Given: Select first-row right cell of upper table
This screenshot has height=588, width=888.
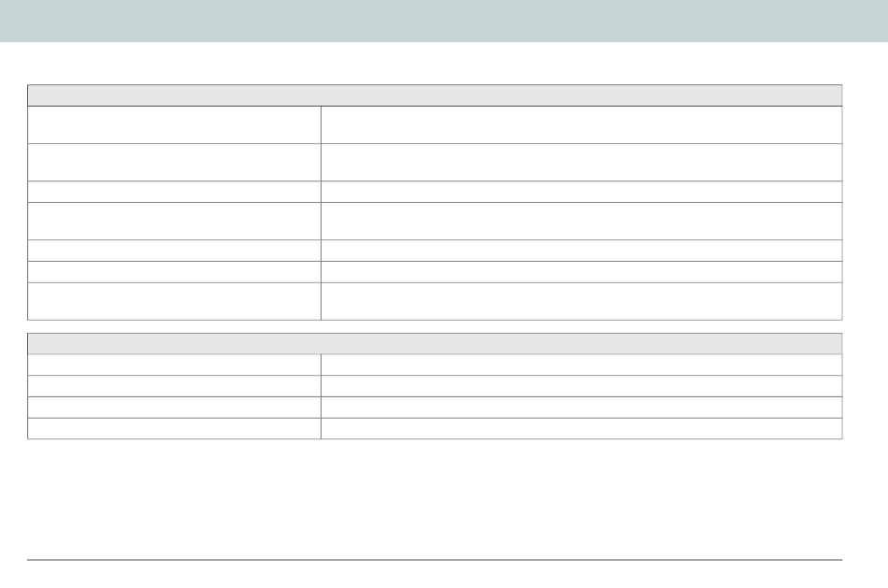Looking at the screenshot, I should pos(581,124).
